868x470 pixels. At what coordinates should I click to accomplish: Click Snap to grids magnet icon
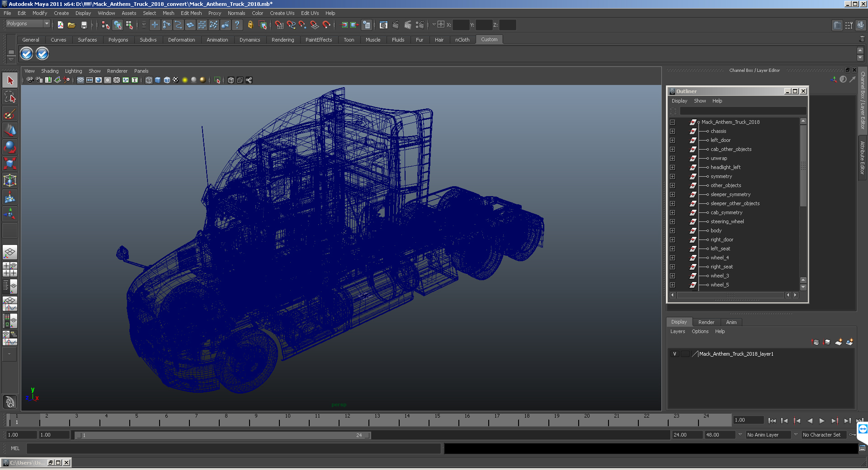279,25
